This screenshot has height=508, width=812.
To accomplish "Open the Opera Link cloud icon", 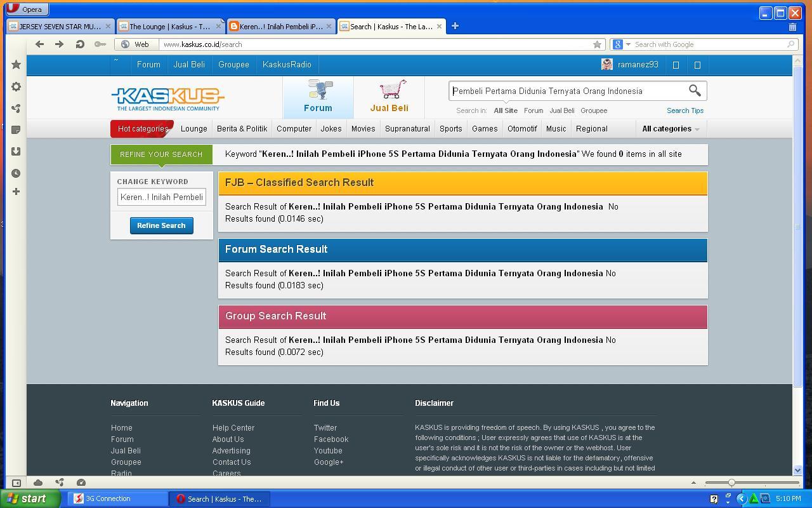I will (38, 483).
